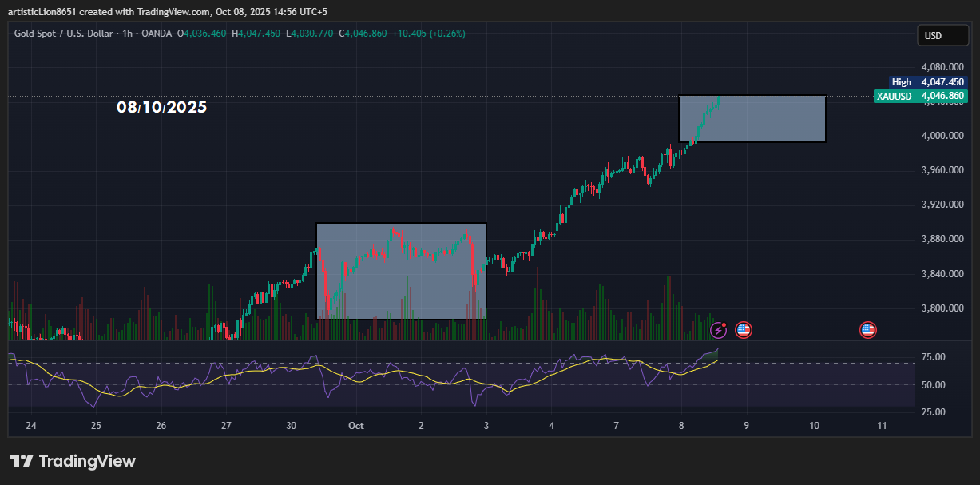Click the TradingView logo in the bottom left
980x485 pixels.
tap(22, 461)
